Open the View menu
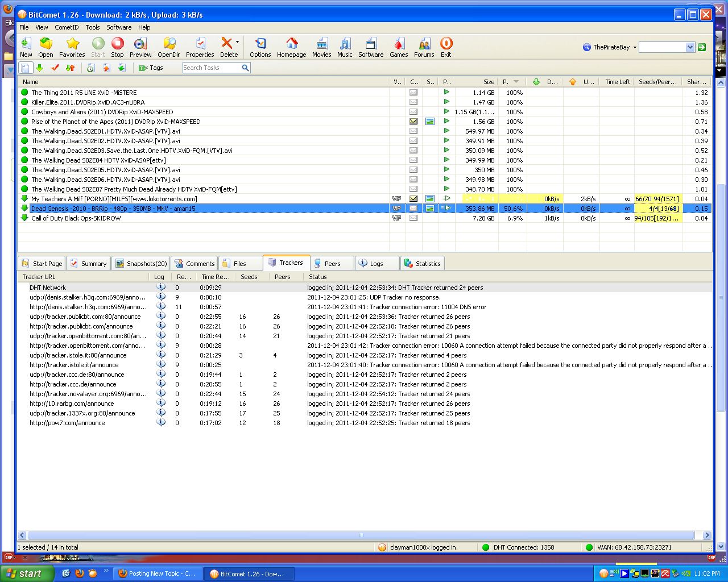Image resolution: width=728 pixels, height=582 pixels. click(42, 27)
